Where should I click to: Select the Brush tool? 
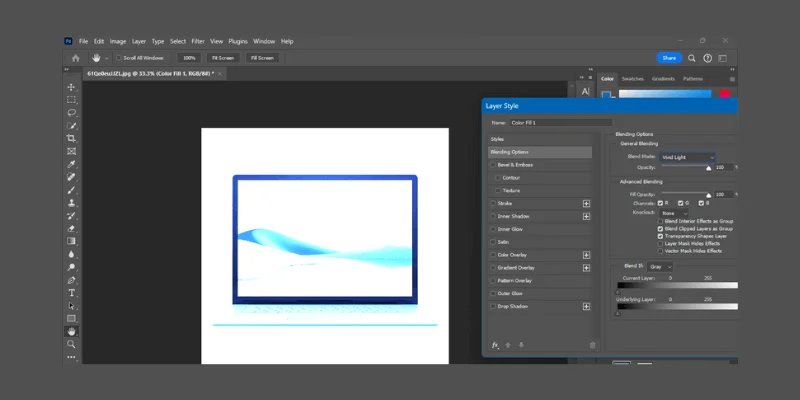[71, 190]
